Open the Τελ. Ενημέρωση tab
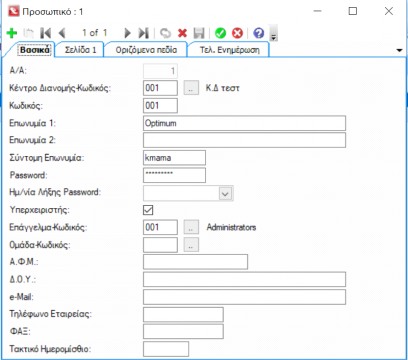Viewport: 408px width, 360px height. (229, 50)
